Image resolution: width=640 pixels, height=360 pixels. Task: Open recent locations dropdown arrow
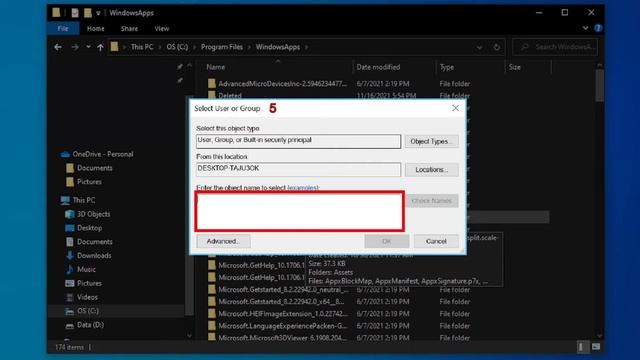coord(88,47)
